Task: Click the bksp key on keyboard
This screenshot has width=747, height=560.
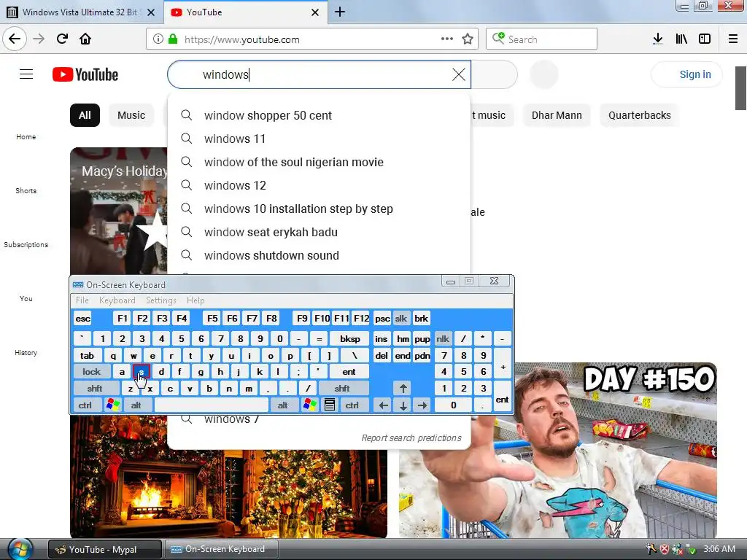Action: [349, 338]
